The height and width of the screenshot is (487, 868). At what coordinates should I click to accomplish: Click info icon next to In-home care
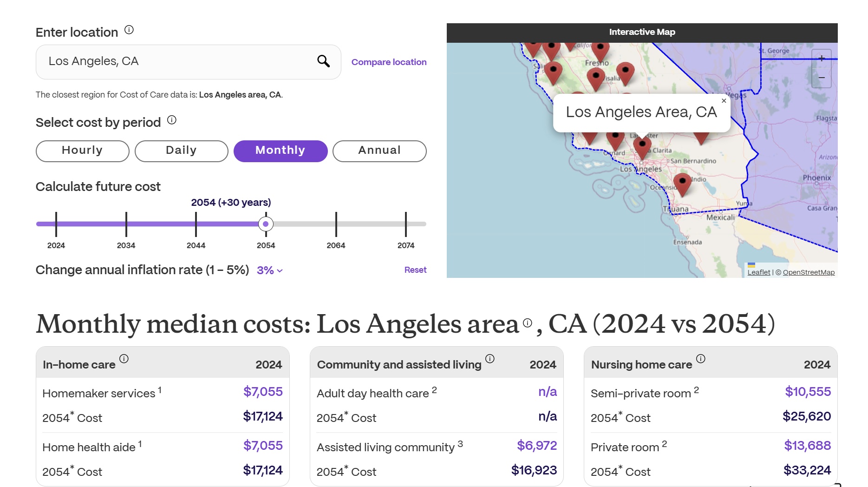point(124,359)
